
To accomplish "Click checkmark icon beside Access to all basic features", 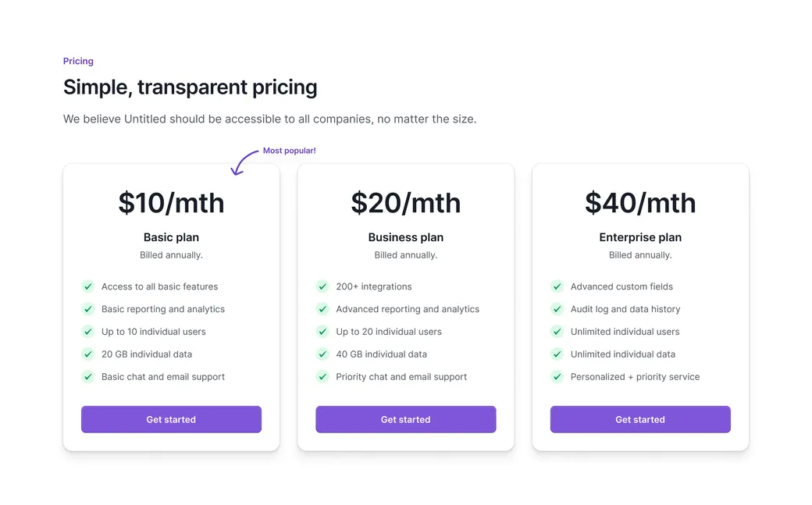I will tap(88, 286).
